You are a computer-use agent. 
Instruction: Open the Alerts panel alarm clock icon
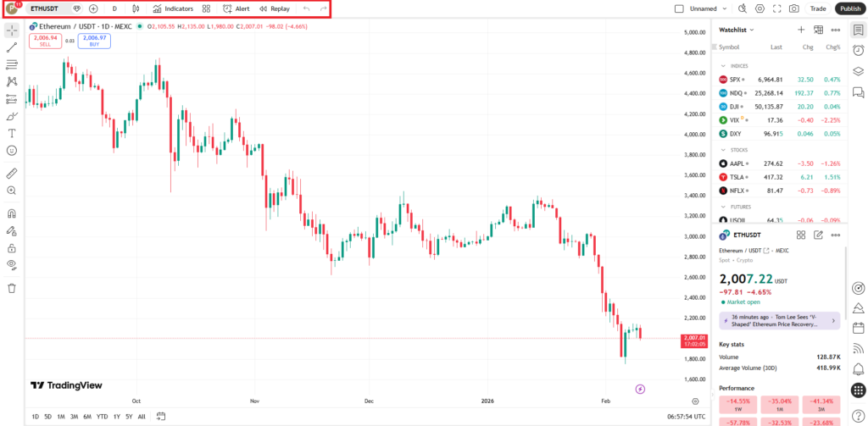click(858, 50)
